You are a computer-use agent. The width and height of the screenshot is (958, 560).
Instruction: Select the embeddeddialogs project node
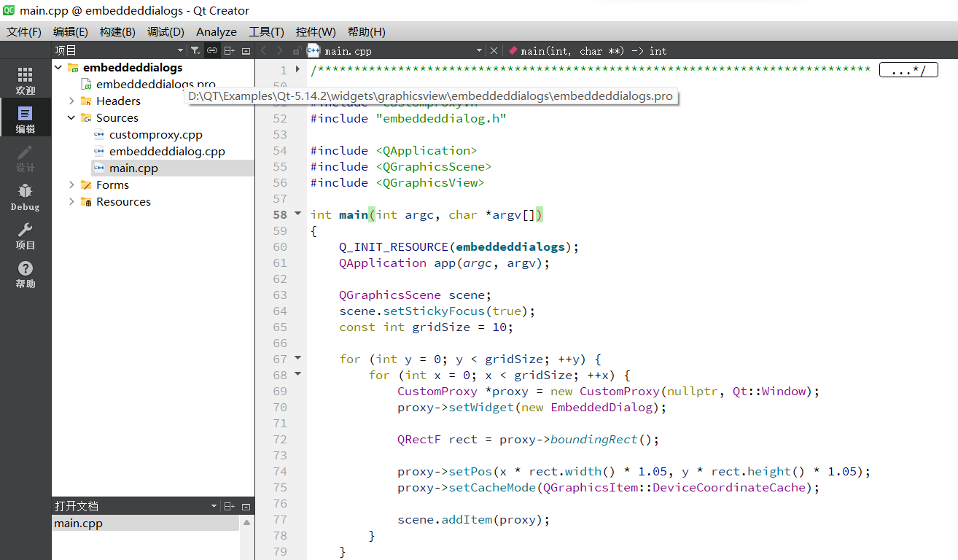point(133,67)
